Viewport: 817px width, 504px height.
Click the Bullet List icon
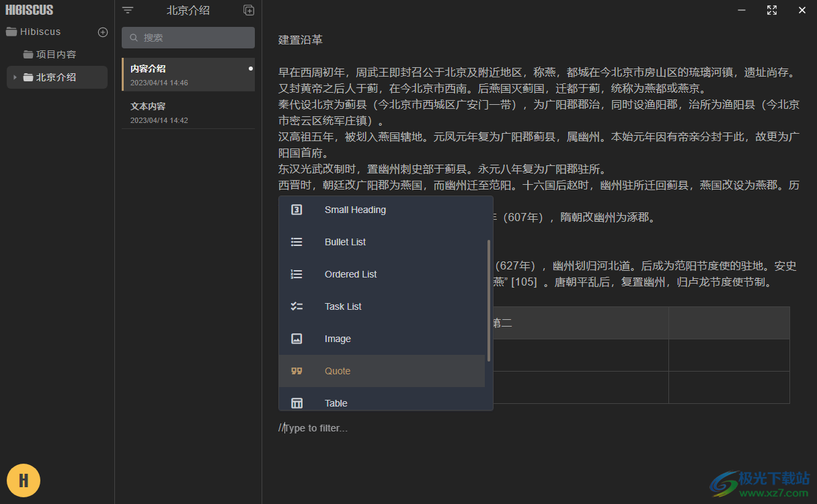(x=297, y=242)
